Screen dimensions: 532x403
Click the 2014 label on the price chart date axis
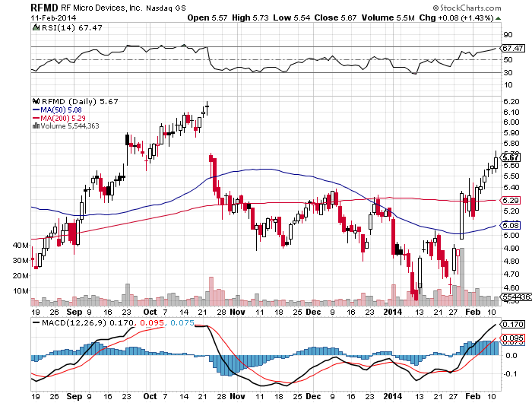pos(392,312)
